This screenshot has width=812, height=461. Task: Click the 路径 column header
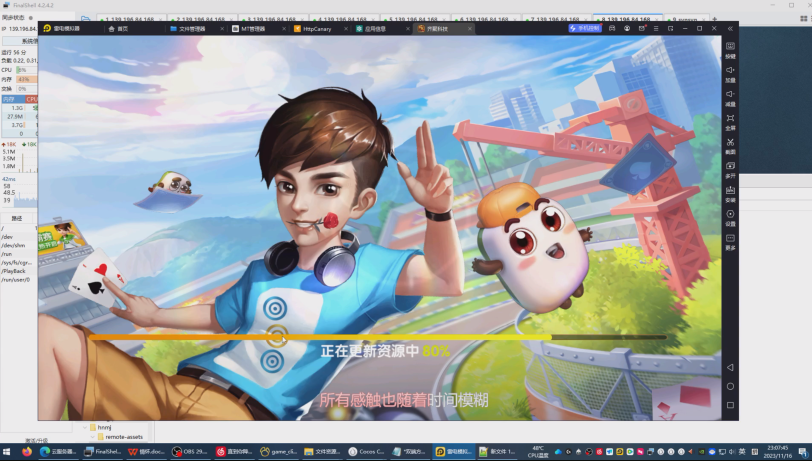[x=18, y=218]
